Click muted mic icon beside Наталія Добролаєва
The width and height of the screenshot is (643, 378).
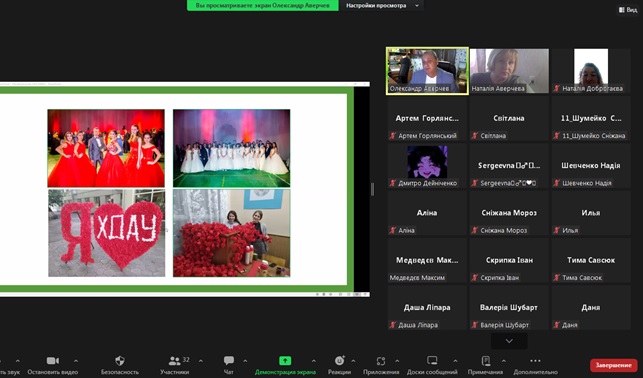click(x=556, y=88)
